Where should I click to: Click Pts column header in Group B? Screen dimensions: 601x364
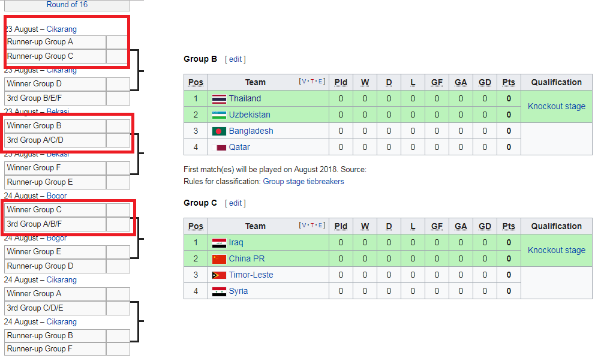point(509,82)
